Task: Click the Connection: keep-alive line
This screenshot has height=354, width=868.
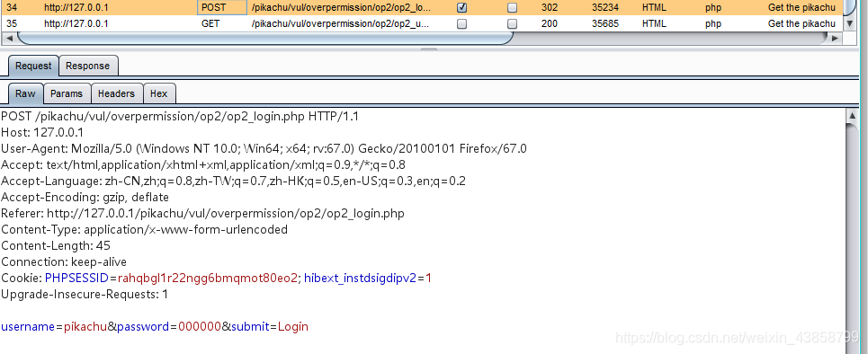Action: click(x=64, y=261)
